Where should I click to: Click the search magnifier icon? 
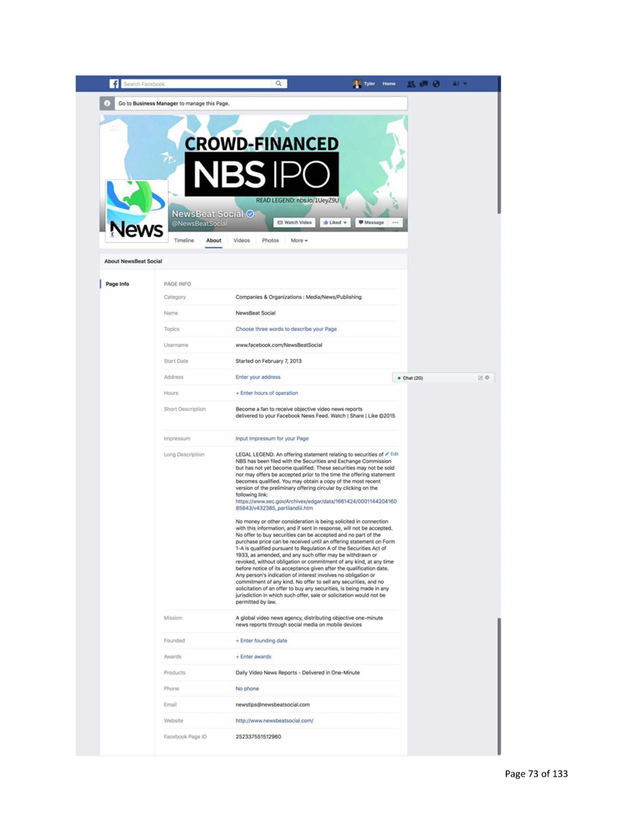(x=279, y=83)
